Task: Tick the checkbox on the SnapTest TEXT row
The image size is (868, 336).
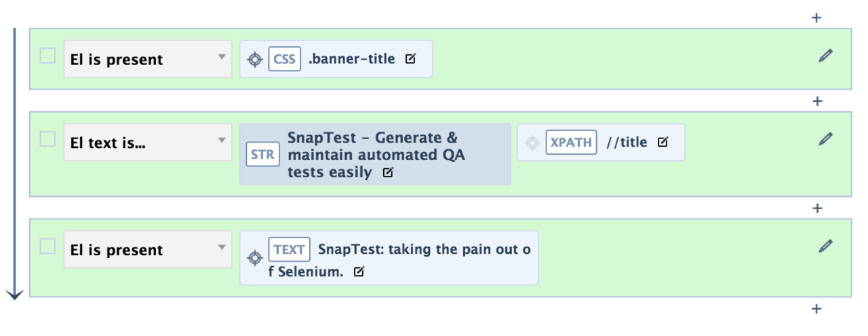Action: pyautogui.click(x=47, y=246)
